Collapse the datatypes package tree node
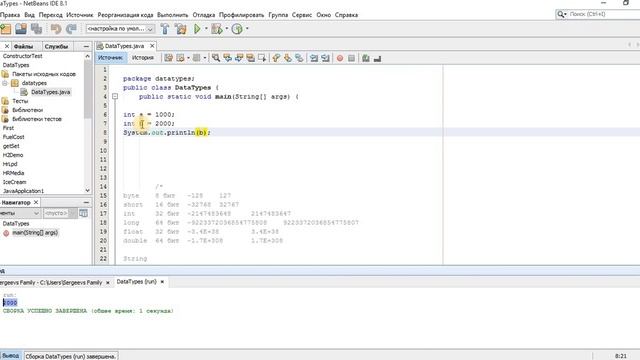Viewport: 640px width, 360px height. [x=5, y=83]
